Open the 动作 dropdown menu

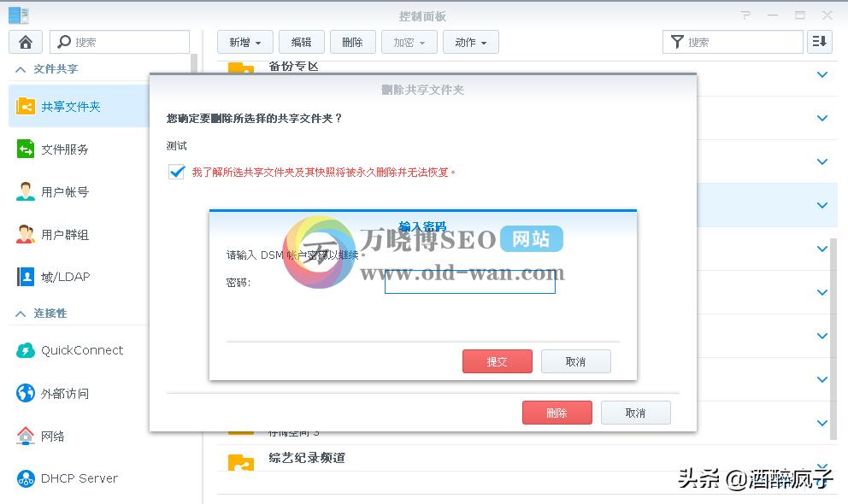click(470, 41)
